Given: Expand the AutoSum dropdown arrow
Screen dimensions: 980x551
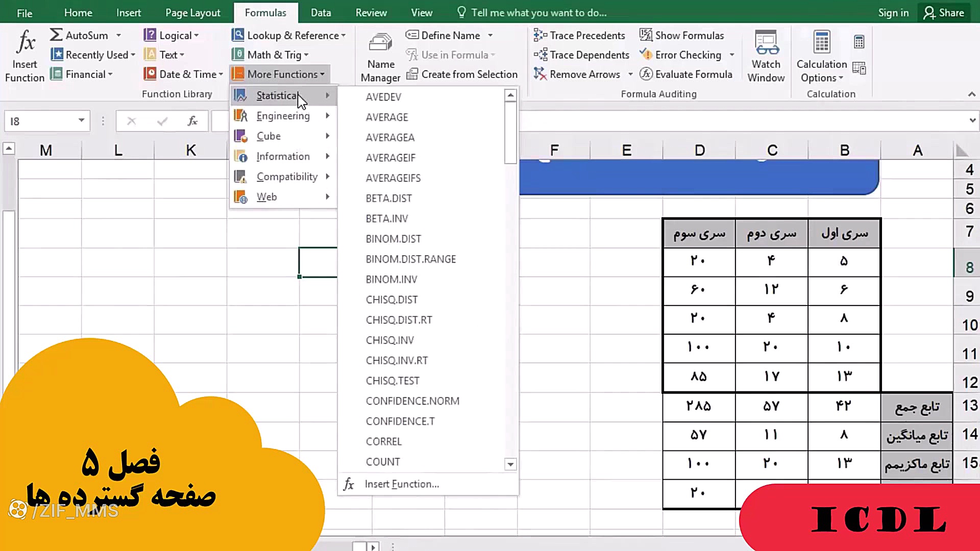Looking at the screenshot, I should click(x=118, y=35).
